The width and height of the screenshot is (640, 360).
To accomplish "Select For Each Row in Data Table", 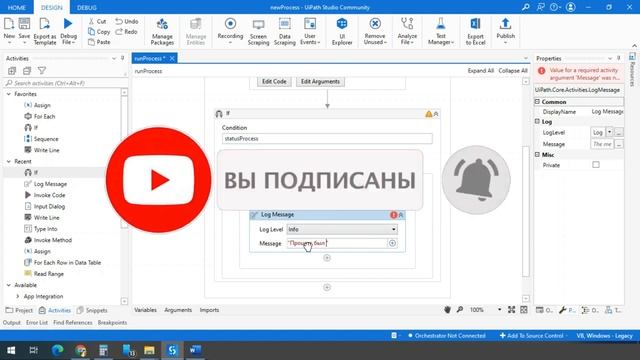I will click(62, 262).
